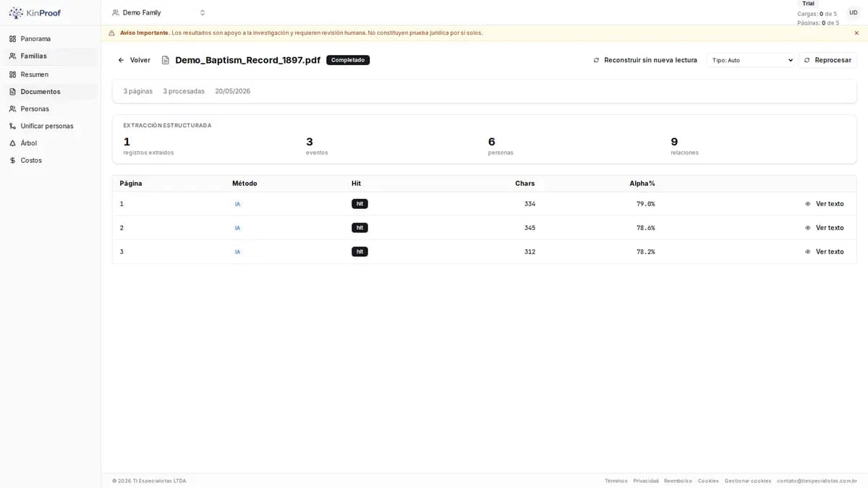Go to Familias section

pyautogui.click(x=51, y=56)
